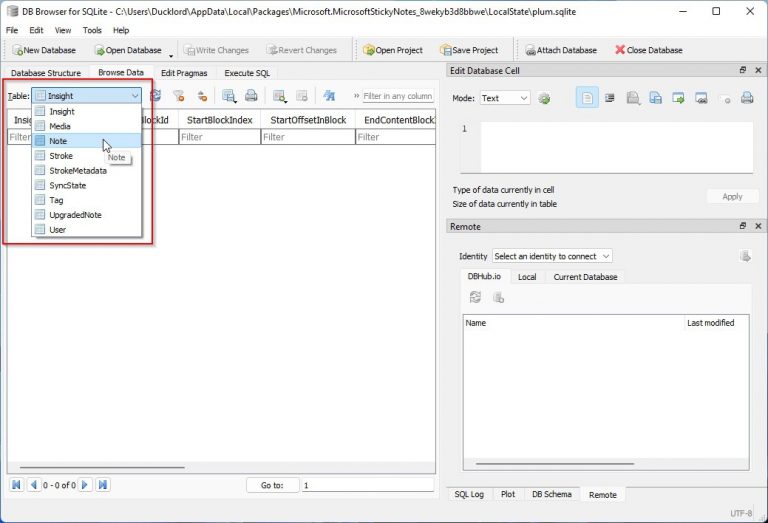Click the Open Database toolbar button
Screen dimensions: 768x523
pos(128,50)
